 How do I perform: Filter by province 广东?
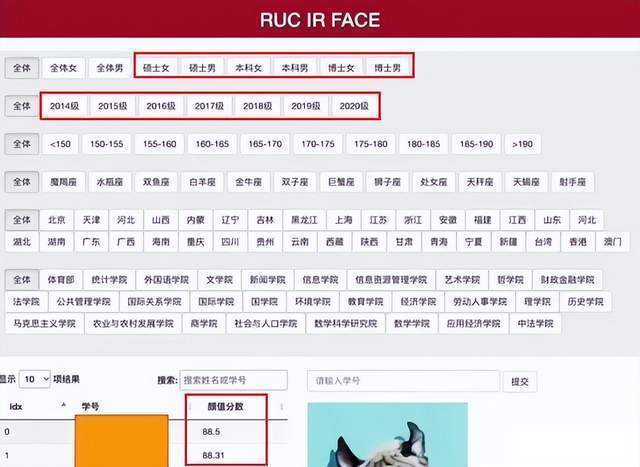point(91,242)
